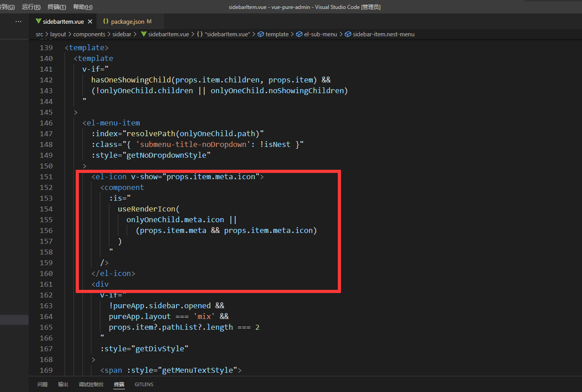Click the JSON braces icon on package.json tab
This screenshot has height=392, width=582.
[106, 22]
